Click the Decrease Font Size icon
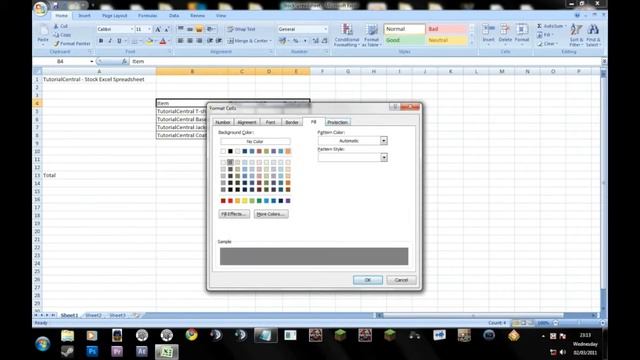Viewport: 640px width, 360px height. click(167, 29)
